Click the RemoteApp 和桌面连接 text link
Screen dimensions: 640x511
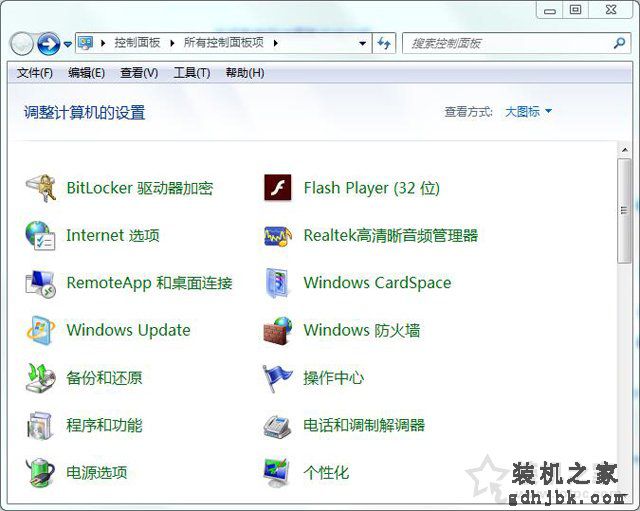click(x=149, y=282)
